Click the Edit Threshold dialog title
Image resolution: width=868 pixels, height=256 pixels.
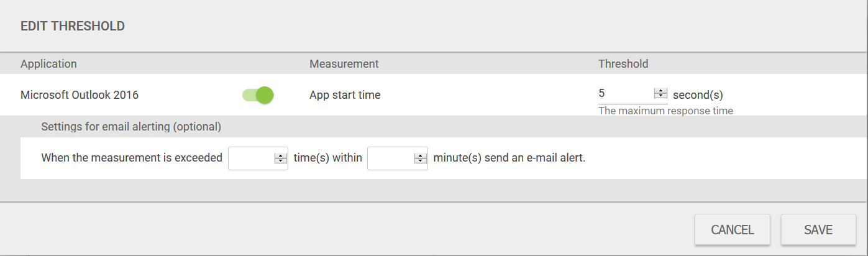pyautogui.click(x=73, y=26)
